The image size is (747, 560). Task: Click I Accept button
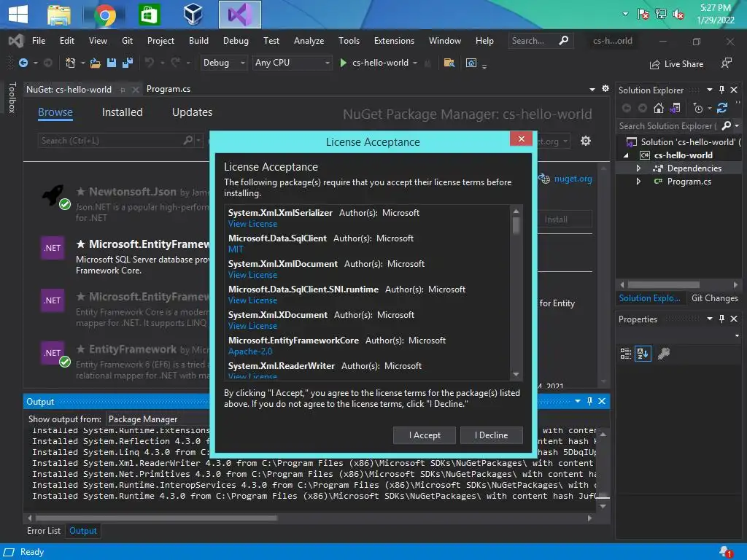click(x=425, y=435)
